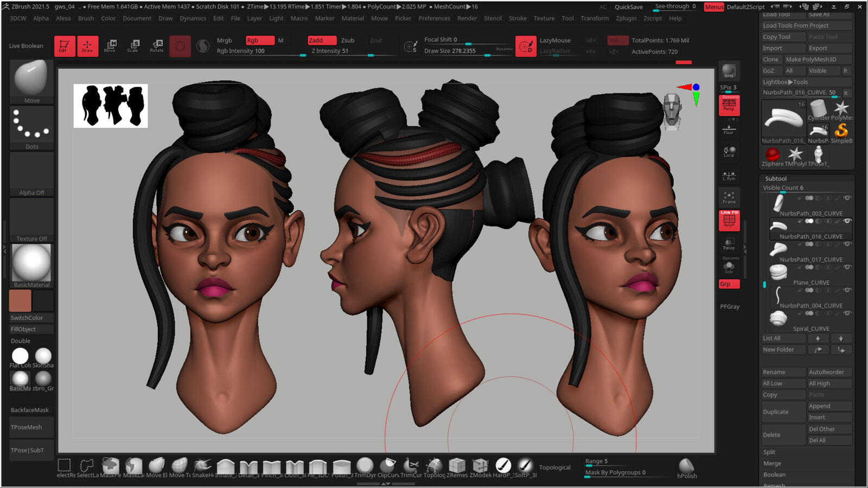Open the Material menu
Viewport: 868px width, 488px height.
pyautogui.click(x=353, y=18)
